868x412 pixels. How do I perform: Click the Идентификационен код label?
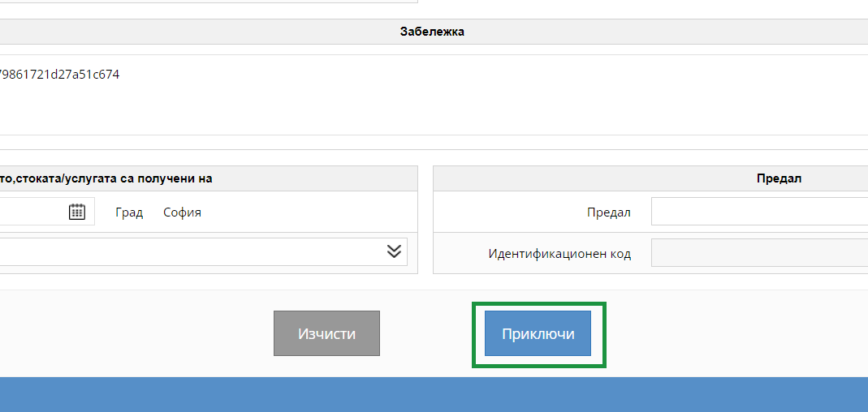click(559, 254)
